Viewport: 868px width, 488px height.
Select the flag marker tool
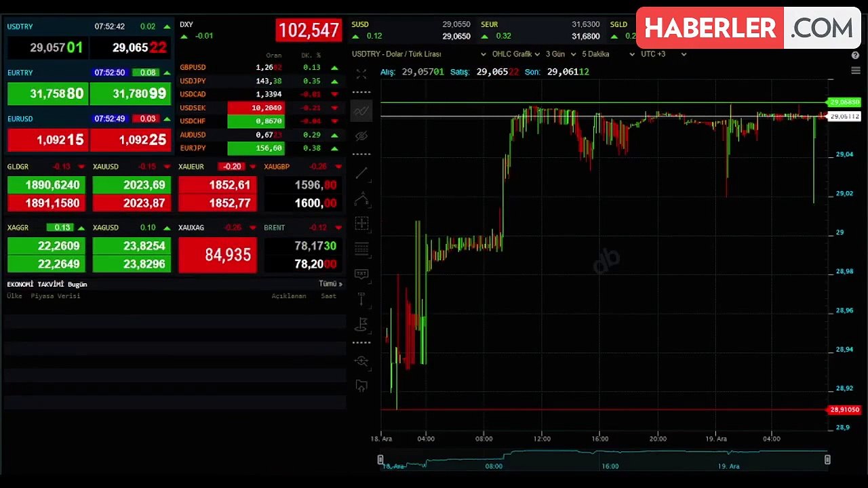(361, 325)
